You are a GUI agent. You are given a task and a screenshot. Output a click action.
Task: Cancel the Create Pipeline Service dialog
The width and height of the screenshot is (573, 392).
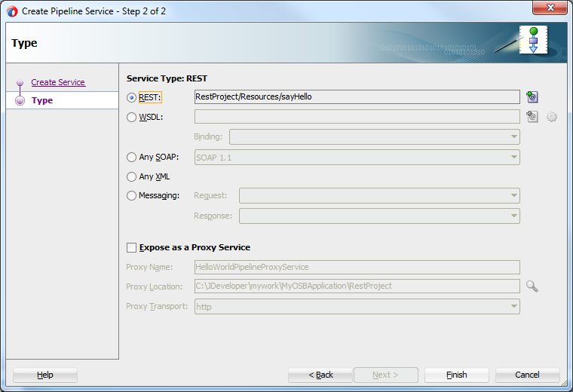coord(527,375)
